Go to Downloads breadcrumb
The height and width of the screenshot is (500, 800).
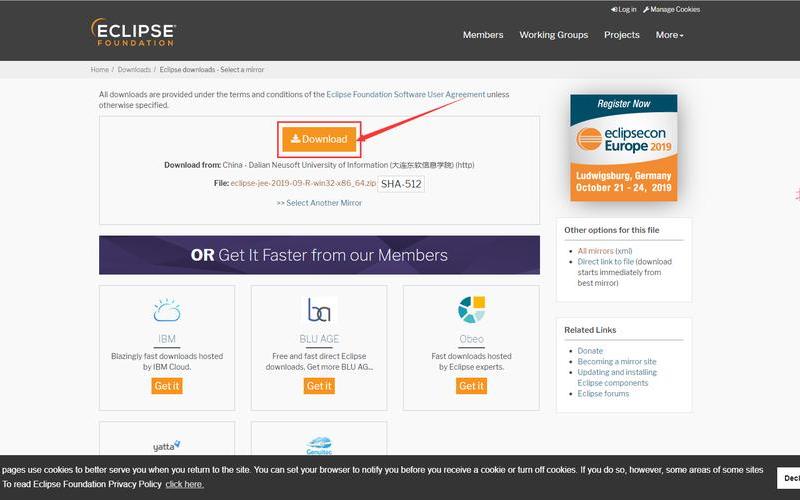pos(134,69)
